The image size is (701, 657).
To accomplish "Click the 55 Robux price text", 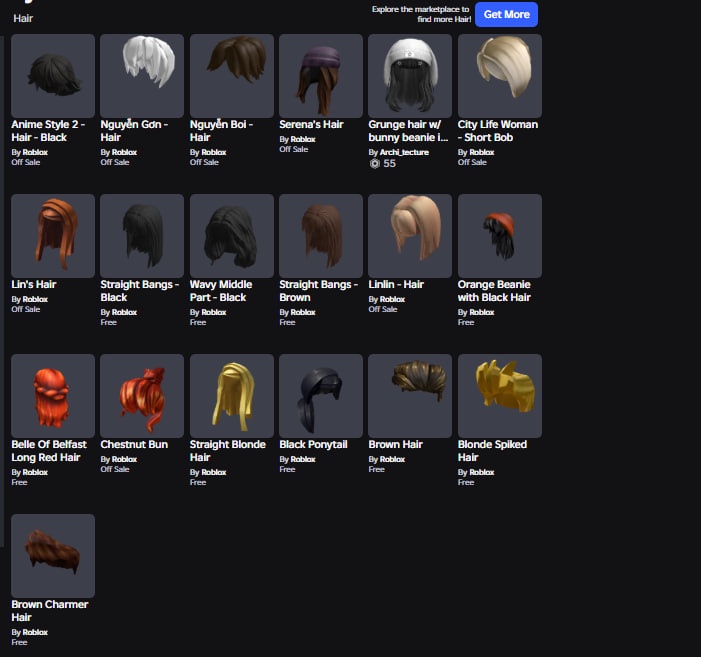I will point(389,164).
